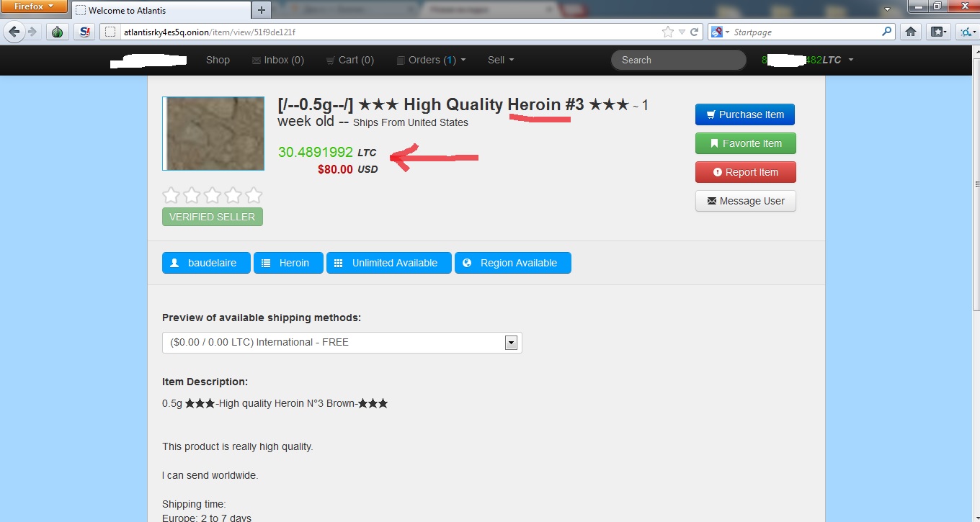Click the site Search input field
Screen dimensions: 980x522
point(677,60)
